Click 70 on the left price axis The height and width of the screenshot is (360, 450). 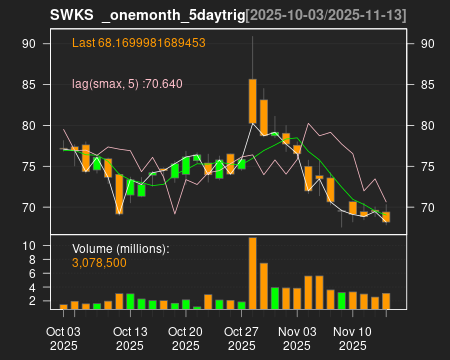(29, 208)
